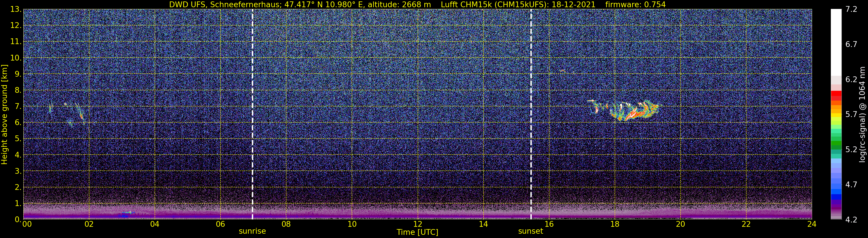Click the '5.7' colorbar value
The height and width of the screenshot is (238, 868).
[851, 115]
